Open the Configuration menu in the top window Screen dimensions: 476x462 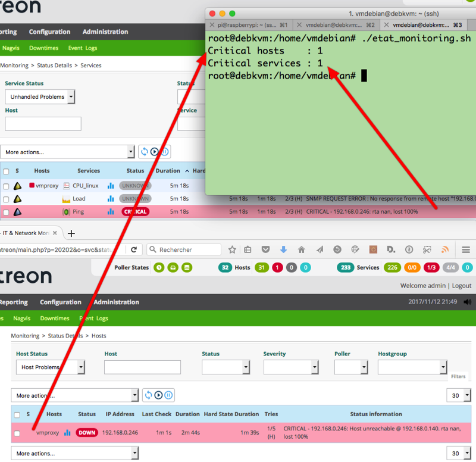tap(49, 32)
